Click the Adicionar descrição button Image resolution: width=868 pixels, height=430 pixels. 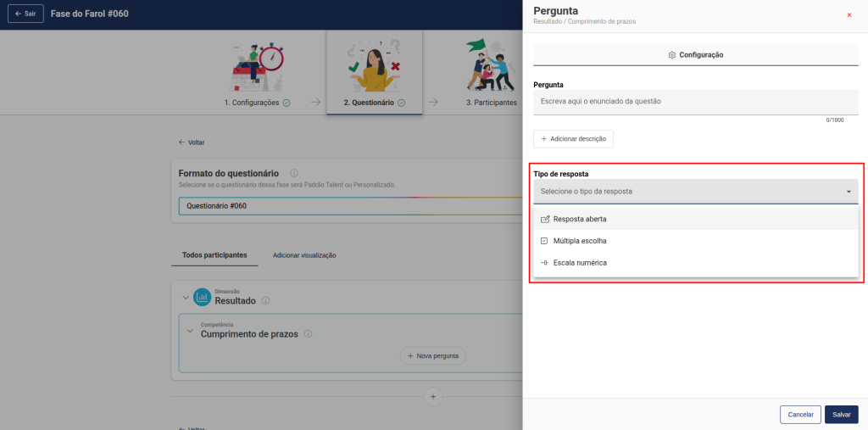[x=573, y=138]
